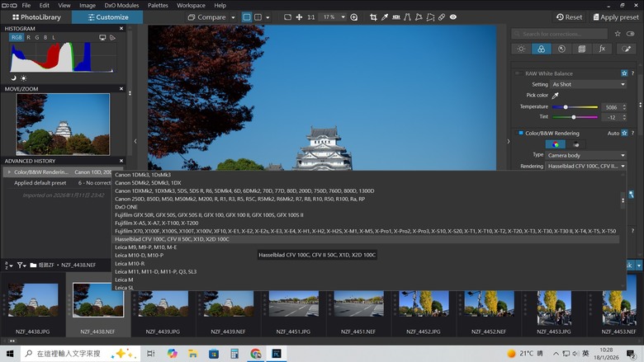The height and width of the screenshot is (362, 644).
Task: Open the fx Effects palette tab
Action: tap(602, 49)
